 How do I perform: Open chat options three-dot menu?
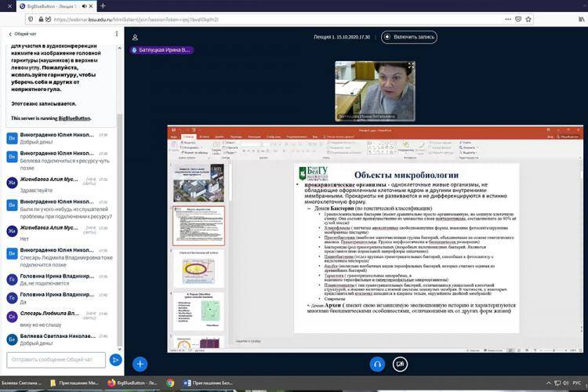[x=115, y=34]
